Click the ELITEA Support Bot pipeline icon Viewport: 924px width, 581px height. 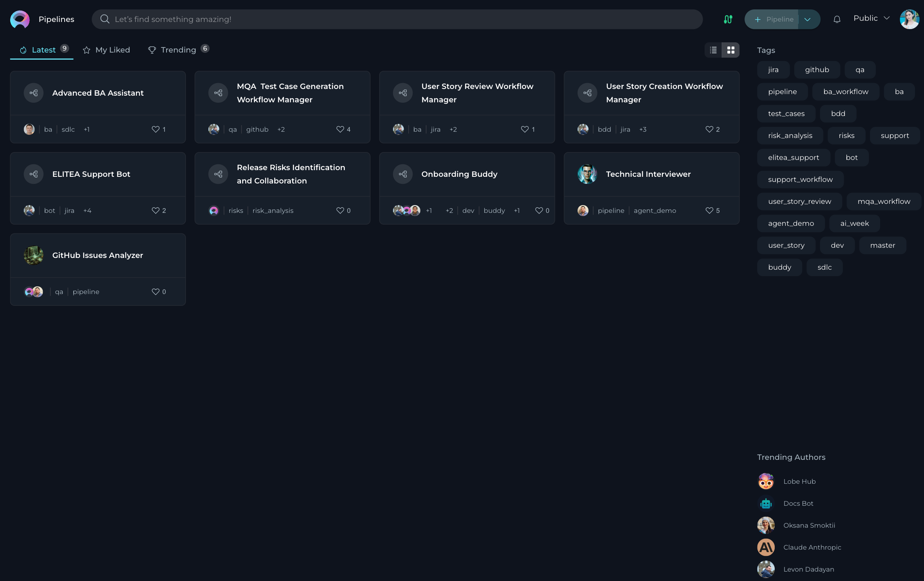pyautogui.click(x=34, y=174)
